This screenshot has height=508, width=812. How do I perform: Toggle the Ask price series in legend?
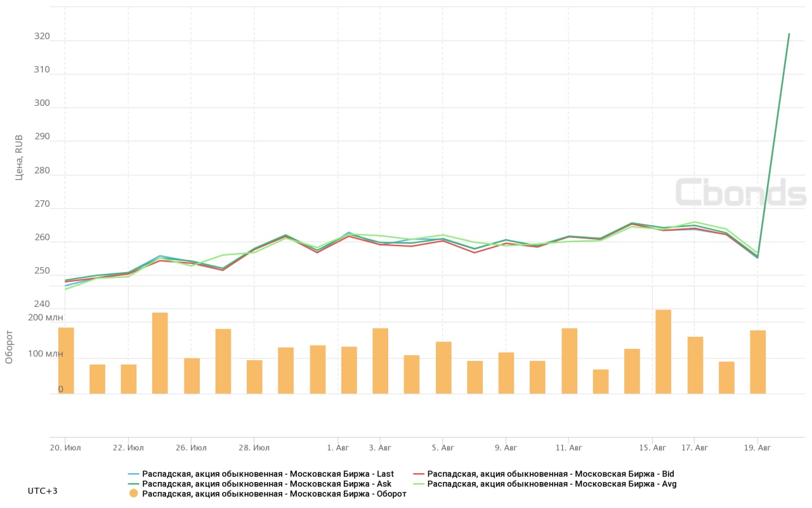pos(260,484)
